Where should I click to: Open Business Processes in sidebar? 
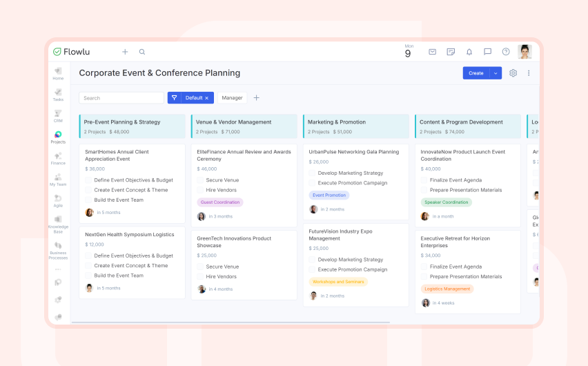point(58,251)
